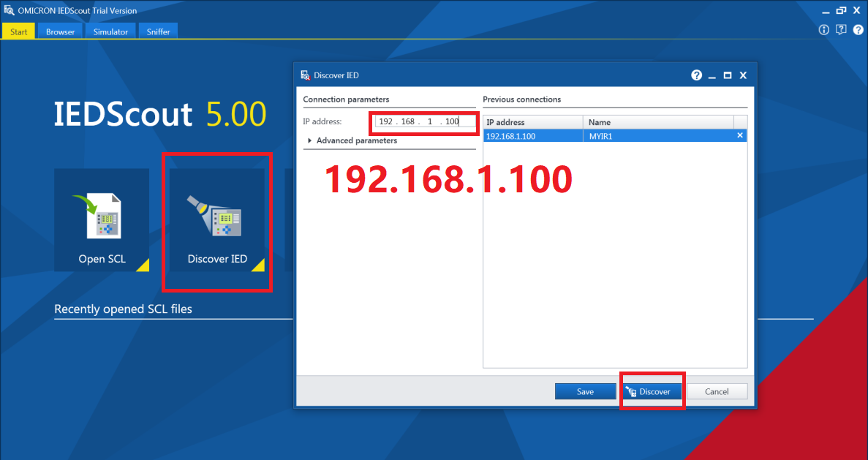
Task: Click the Open SCL file icon
Action: 102,216
